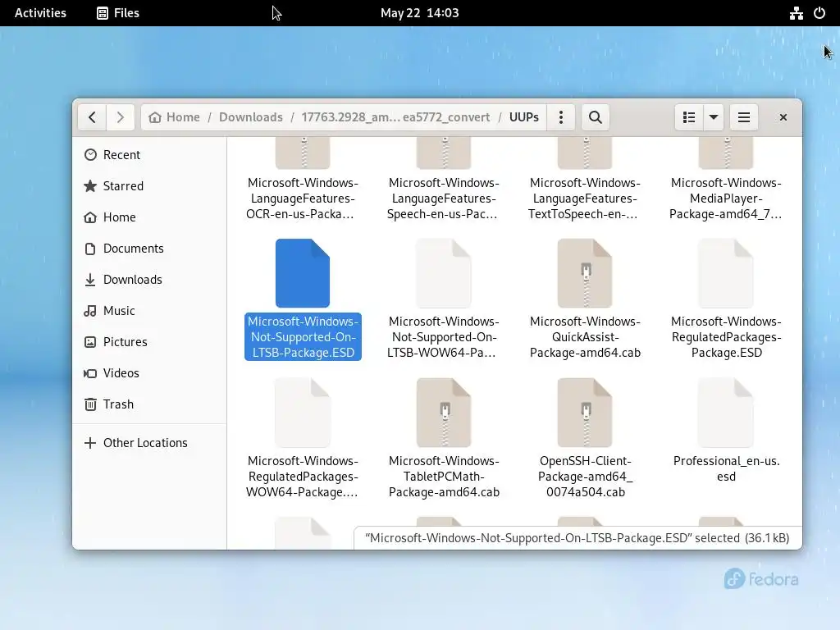
Task: Open Downloads in the sidebar
Action: (x=149, y=280)
